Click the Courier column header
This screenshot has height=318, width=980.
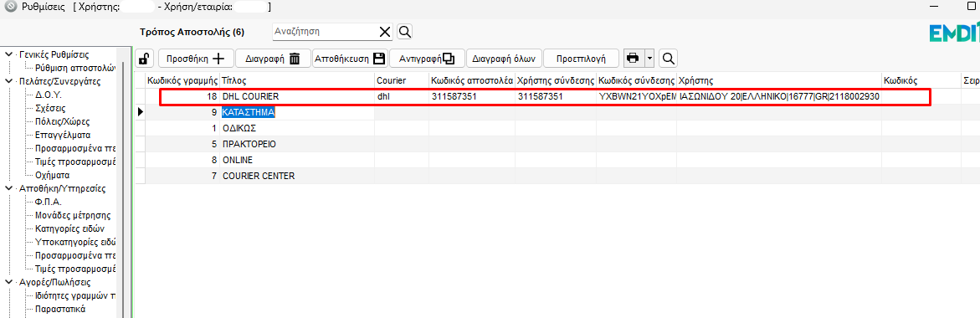coord(401,80)
